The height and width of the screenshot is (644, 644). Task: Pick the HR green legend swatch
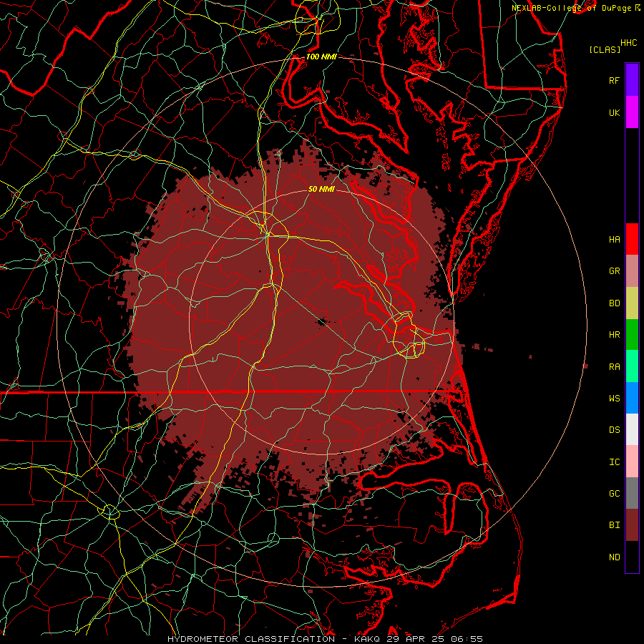tap(632, 335)
